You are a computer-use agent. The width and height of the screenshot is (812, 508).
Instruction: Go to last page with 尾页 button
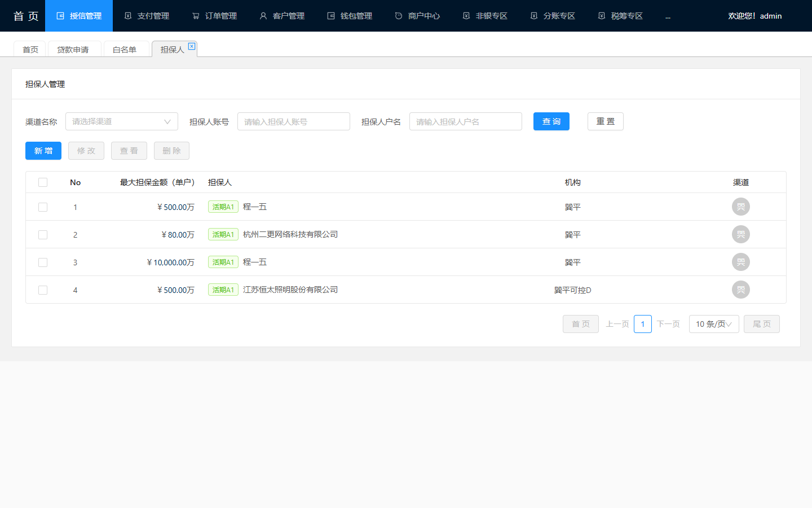coord(762,324)
